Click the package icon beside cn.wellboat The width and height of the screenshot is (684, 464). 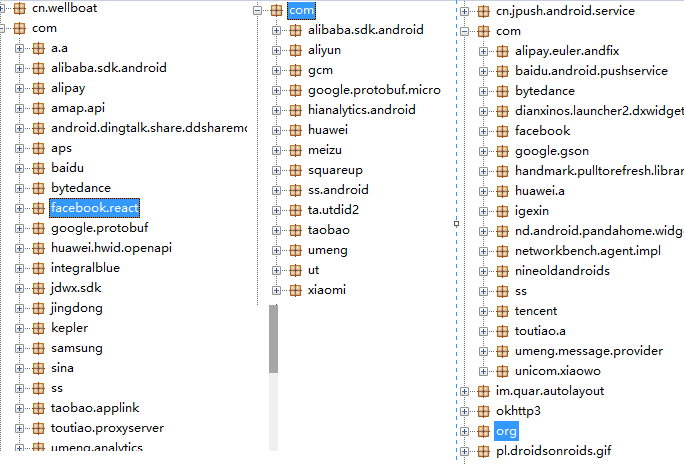coord(20,8)
